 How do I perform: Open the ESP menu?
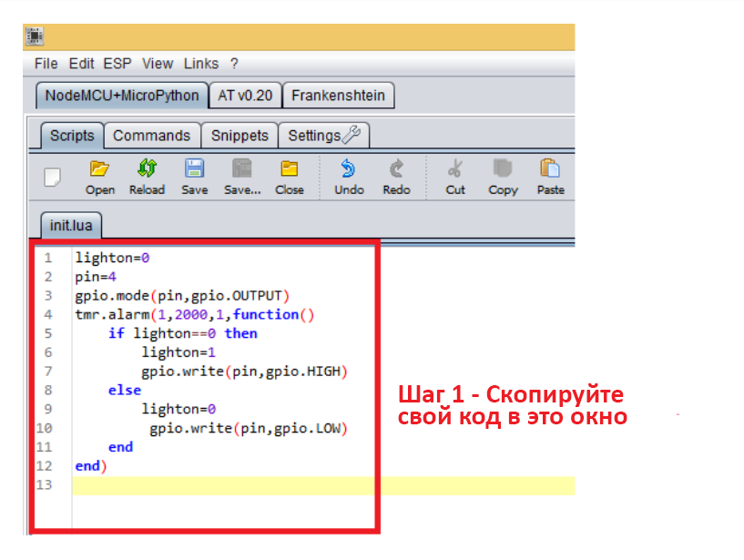(117, 64)
